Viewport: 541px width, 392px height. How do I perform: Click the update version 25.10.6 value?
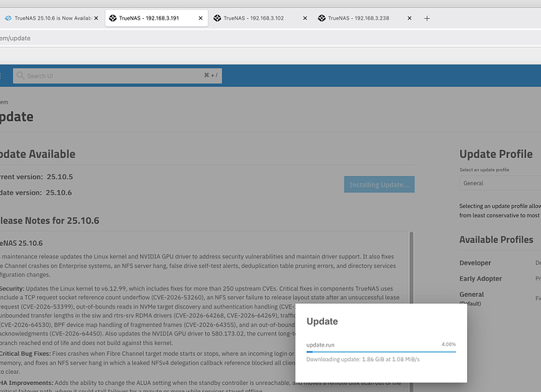pos(59,192)
